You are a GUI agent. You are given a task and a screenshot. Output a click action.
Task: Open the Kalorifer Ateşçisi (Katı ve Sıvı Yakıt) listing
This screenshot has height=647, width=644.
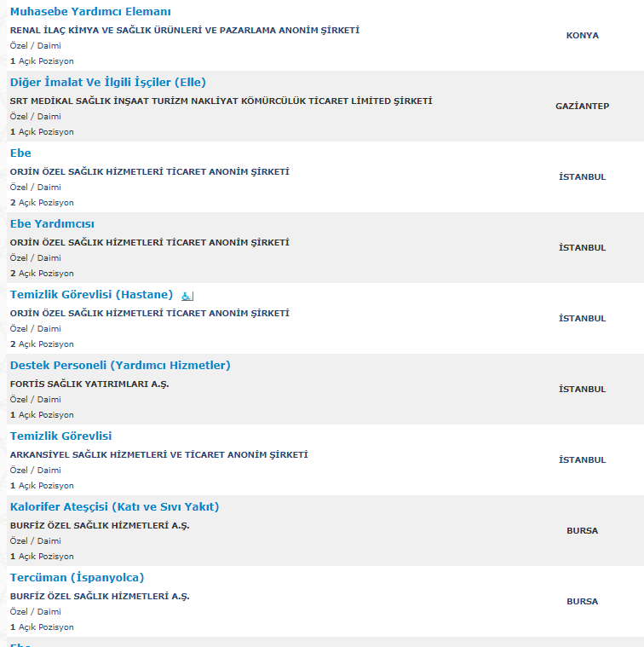pyautogui.click(x=114, y=507)
